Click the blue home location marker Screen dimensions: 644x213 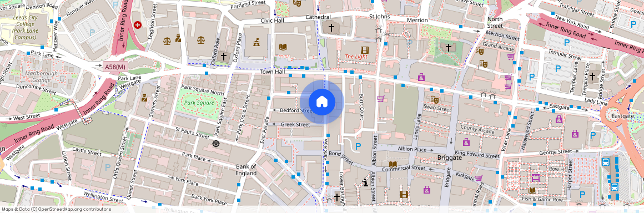(321, 102)
